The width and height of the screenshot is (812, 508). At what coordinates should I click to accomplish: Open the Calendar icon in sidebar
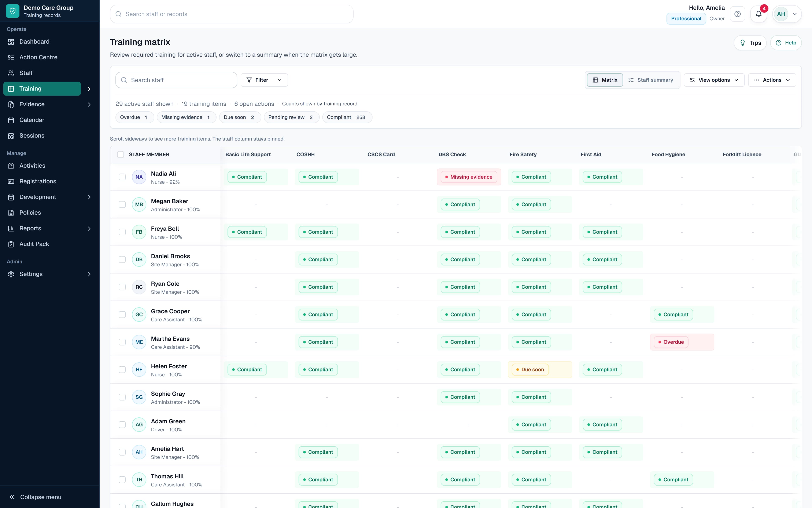(x=11, y=120)
